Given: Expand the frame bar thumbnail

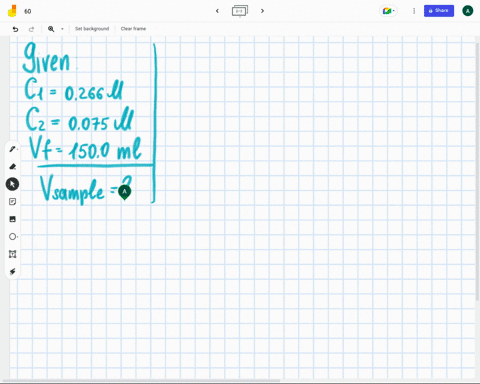Looking at the screenshot, I should point(240,11).
